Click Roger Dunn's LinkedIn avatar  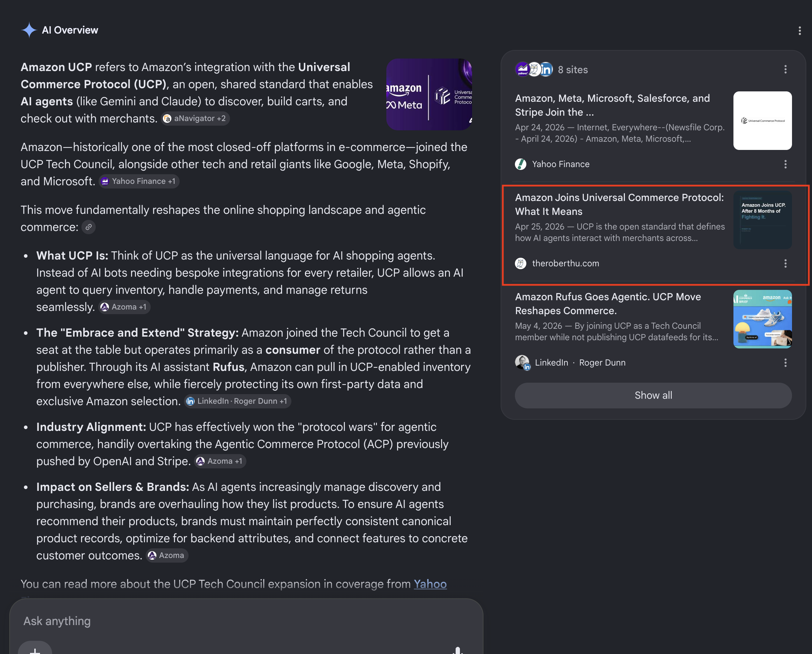pyautogui.click(x=522, y=363)
